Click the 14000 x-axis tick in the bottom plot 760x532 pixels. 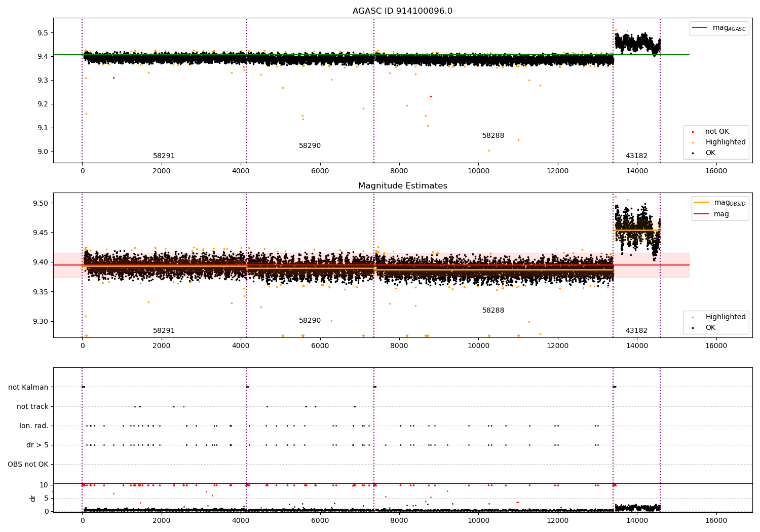(x=637, y=521)
